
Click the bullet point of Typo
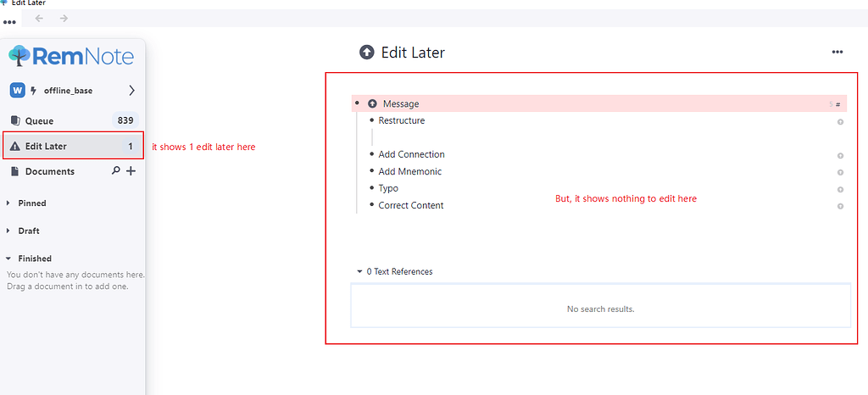[x=371, y=188]
